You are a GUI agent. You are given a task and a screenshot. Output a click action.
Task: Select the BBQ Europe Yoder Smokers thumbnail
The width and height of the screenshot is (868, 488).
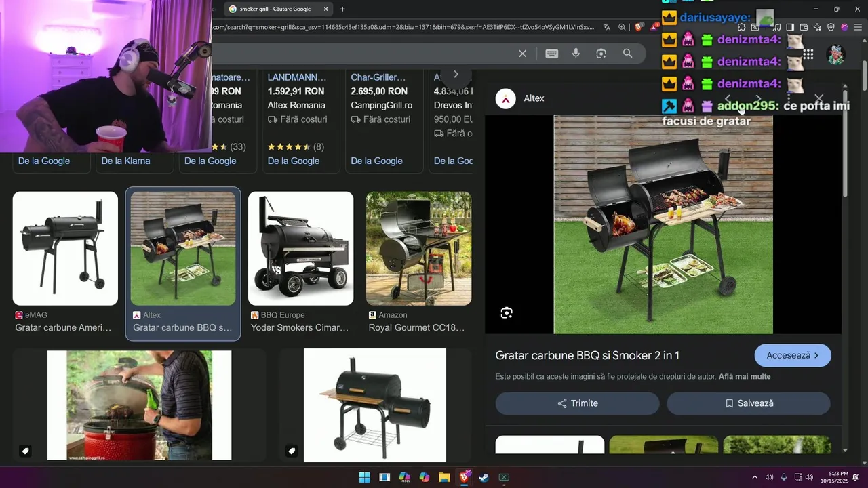tap(300, 249)
